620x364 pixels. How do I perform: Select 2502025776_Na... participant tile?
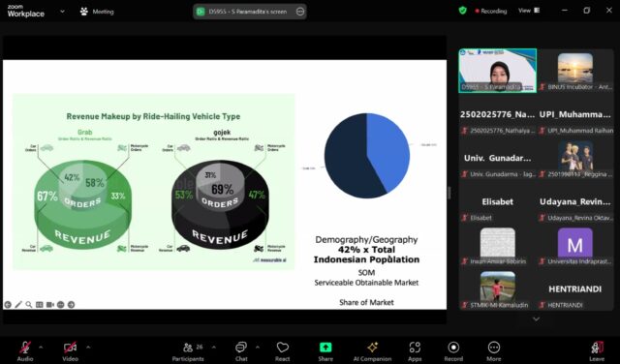[x=497, y=114]
